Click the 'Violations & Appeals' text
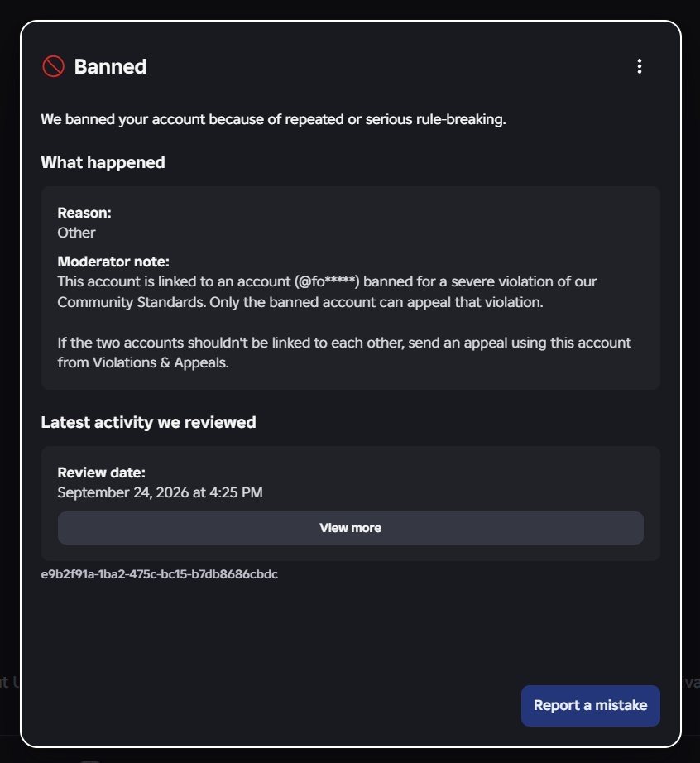 click(x=160, y=362)
